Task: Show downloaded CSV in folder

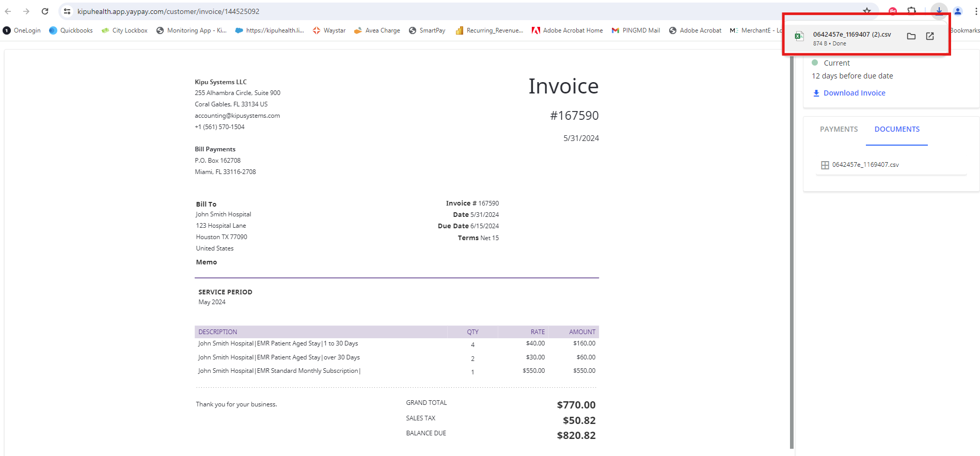Action: click(x=911, y=36)
